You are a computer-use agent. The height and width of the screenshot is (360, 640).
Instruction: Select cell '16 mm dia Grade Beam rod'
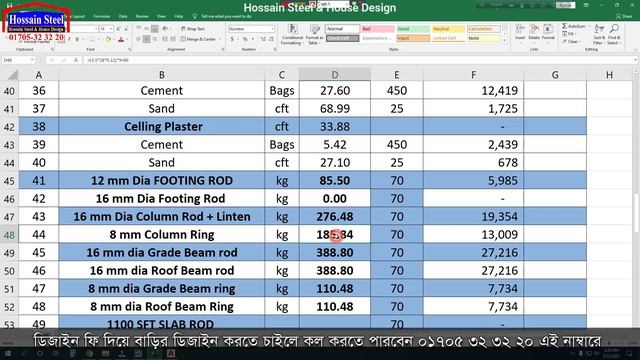(x=162, y=253)
